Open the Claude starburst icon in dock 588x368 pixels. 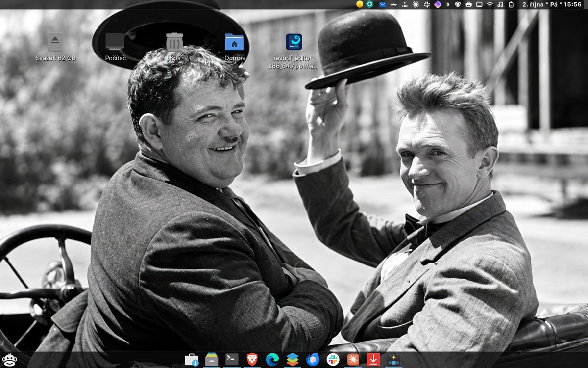coord(353,359)
